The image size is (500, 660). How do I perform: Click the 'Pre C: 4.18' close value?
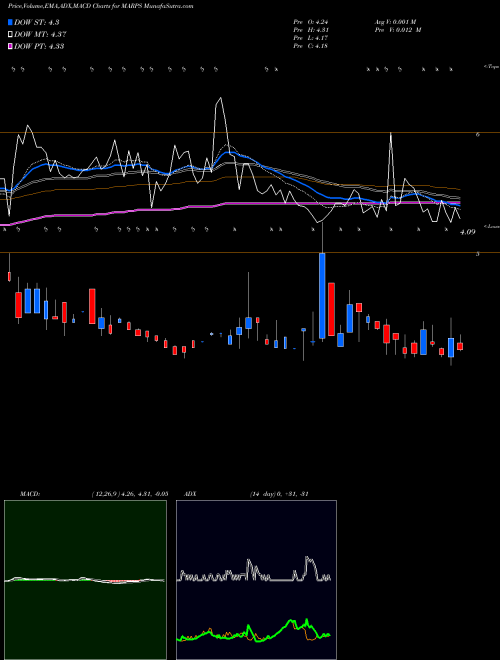point(311,46)
